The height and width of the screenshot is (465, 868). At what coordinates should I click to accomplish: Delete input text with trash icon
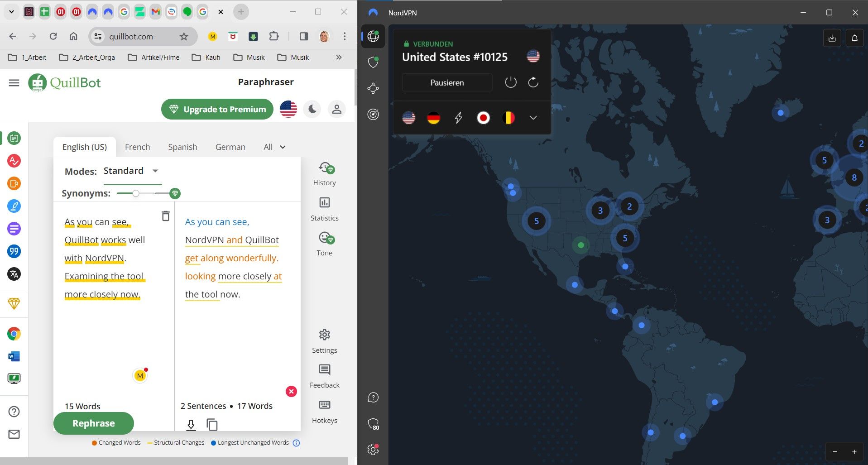click(x=166, y=216)
